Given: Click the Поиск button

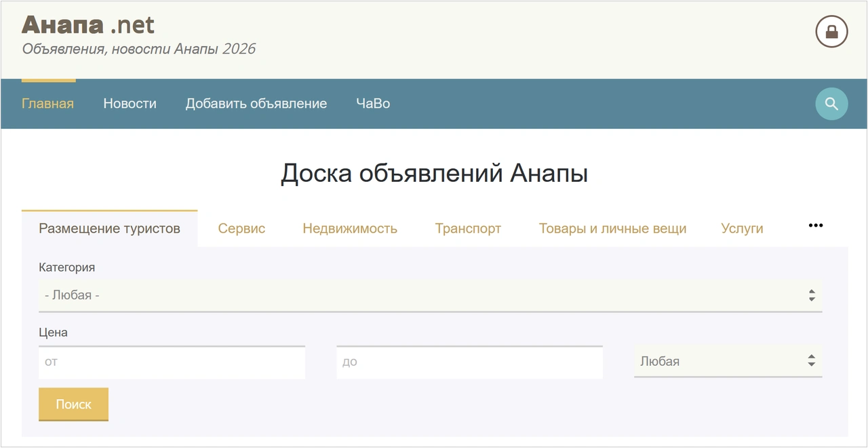Looking at the screenshot, I should pyautogui.click(x=73, y=405).
